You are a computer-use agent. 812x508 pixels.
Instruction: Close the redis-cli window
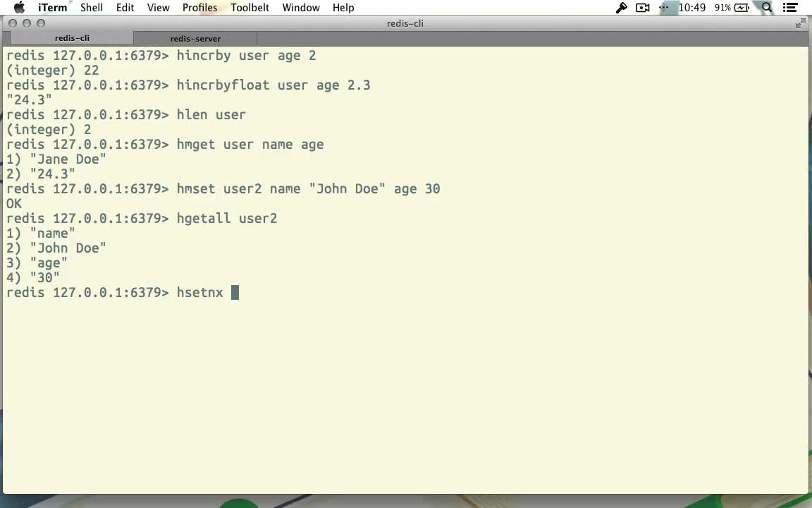(x=13, y=23)
